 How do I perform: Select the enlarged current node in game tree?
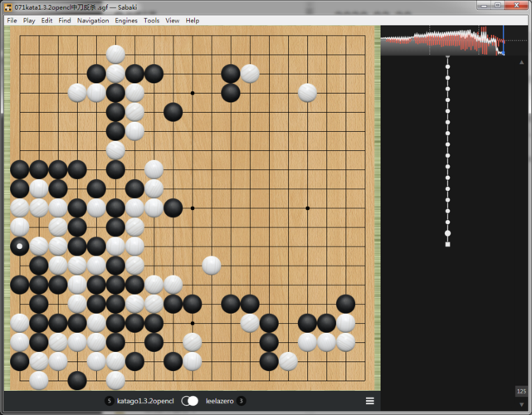(447, 233)
